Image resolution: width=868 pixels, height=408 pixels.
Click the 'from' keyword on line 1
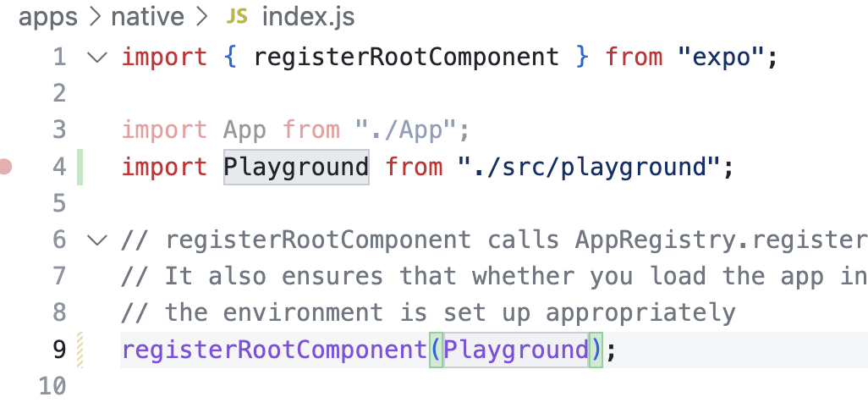(x=634, y=57)
